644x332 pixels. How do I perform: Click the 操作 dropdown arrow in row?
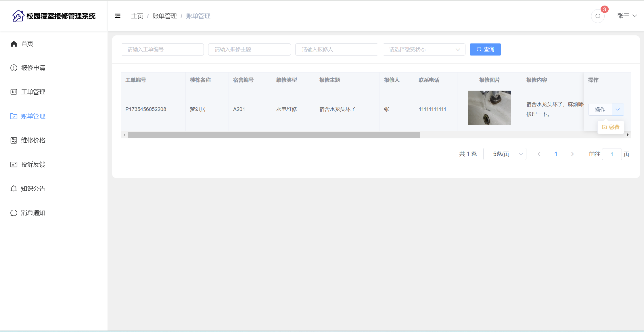pyautogui.click(x=618, y=110)
